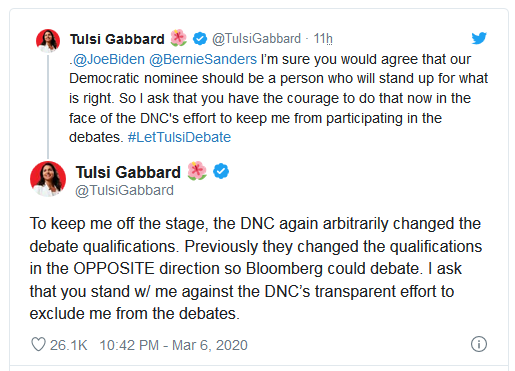The width and height of the screenshot is (515, 371).
Task: Click the 26.1K likes count
Action: pos(69,345)
